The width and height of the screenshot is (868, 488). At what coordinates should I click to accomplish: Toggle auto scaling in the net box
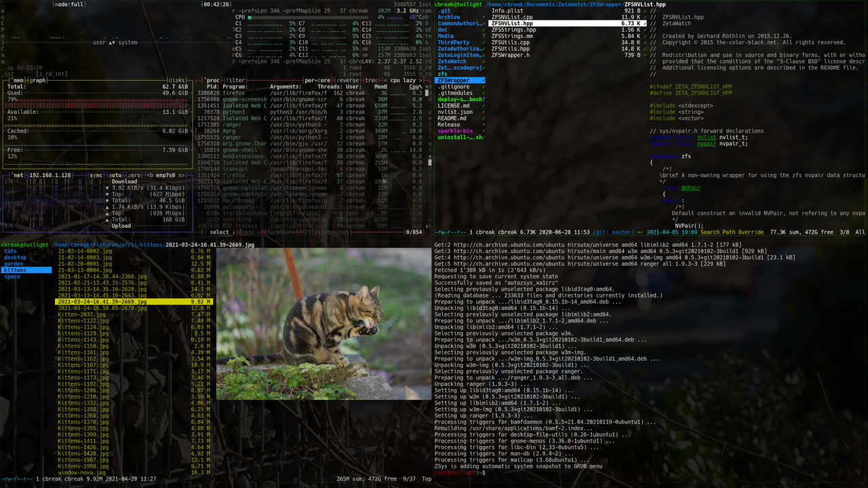coord(115,175)
